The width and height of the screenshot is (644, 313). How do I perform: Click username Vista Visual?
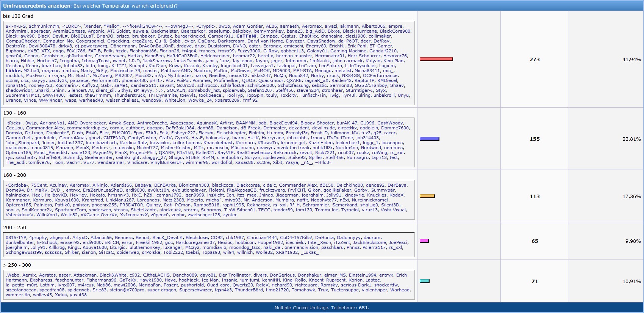pyautogui.click(x=393, y=210)
